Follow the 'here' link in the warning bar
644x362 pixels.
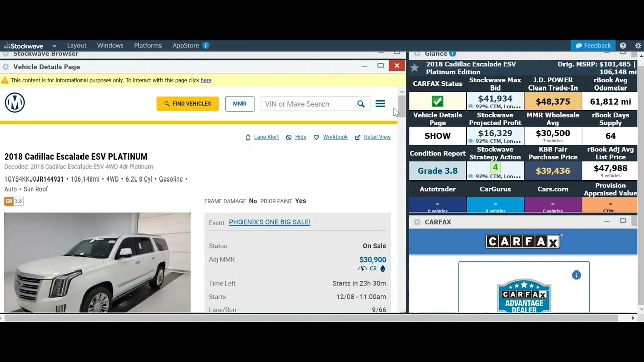[206, 80]
